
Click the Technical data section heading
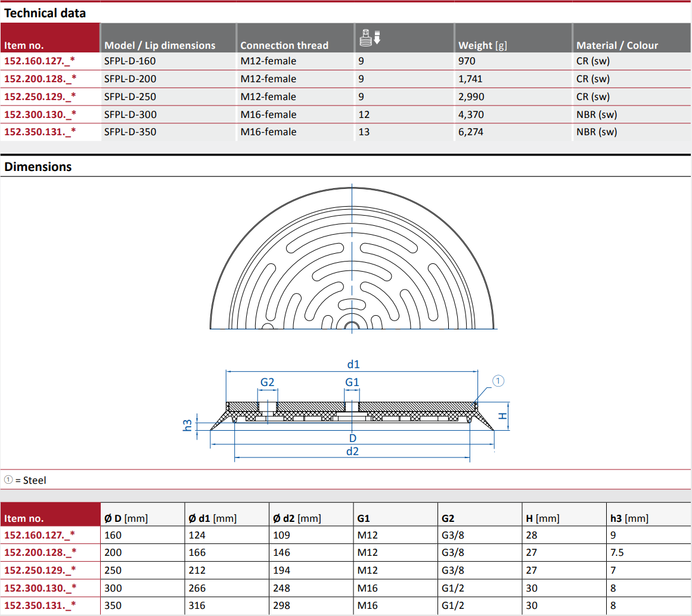[45, 13]
